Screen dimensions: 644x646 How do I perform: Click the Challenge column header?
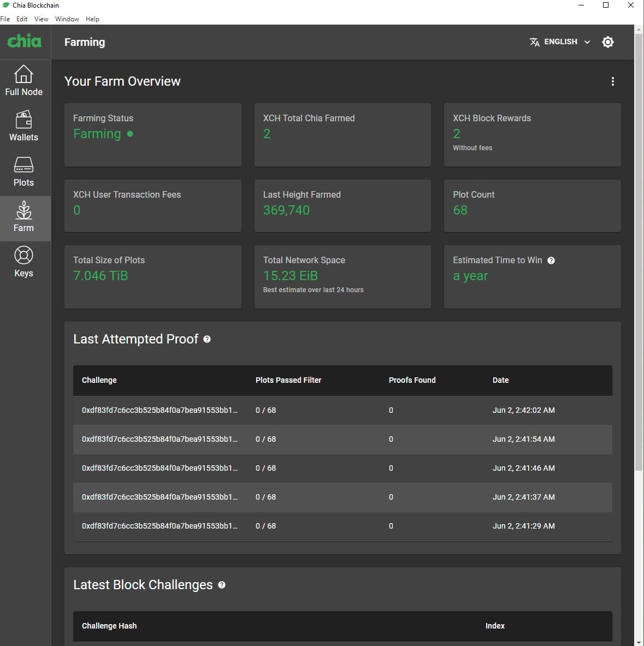[99, 380]
